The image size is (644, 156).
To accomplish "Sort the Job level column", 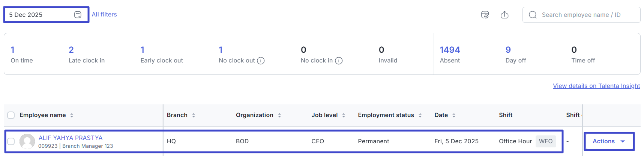I will (344, 115).
